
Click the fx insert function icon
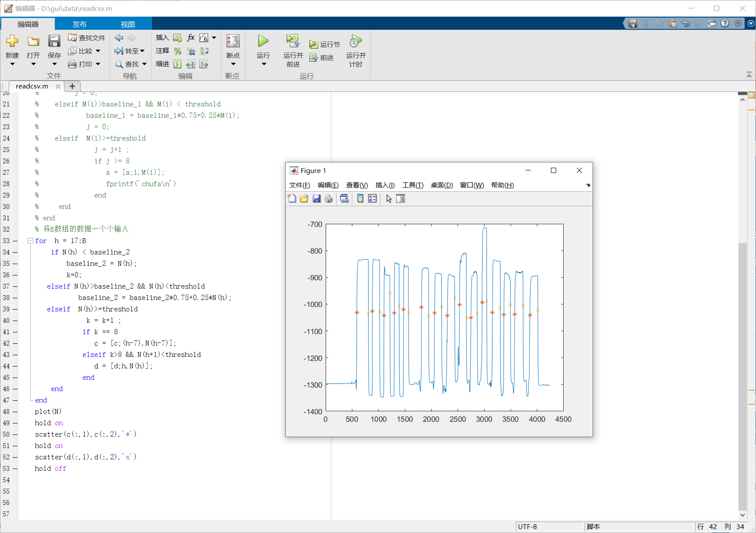point(191,38)
